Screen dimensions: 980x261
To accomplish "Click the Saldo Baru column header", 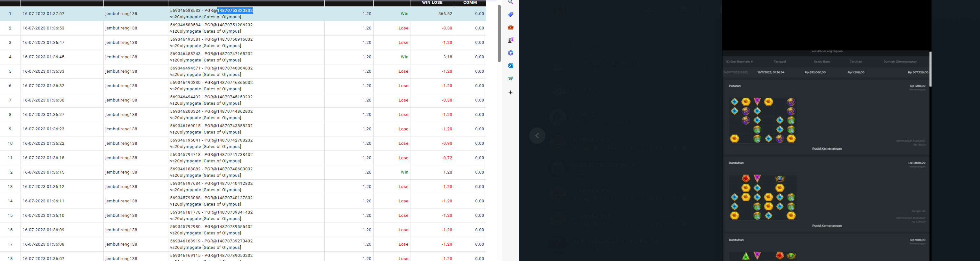I will click(822, 61).
